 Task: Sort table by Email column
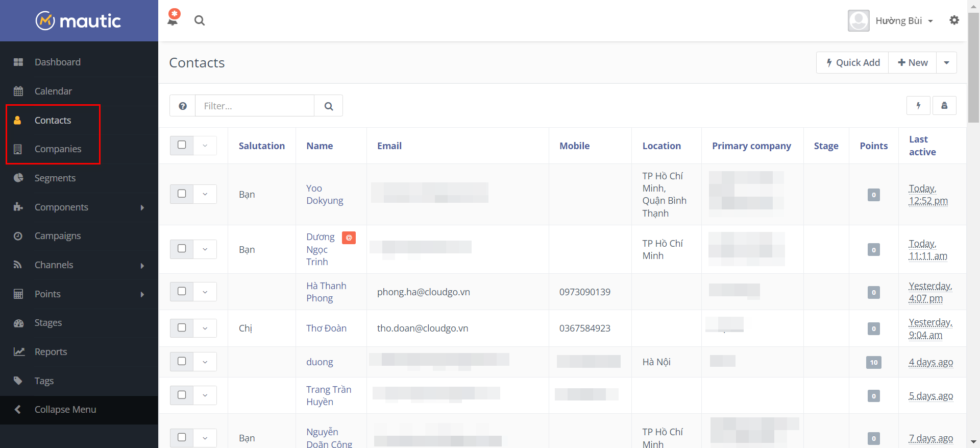click(x=389, y=146)
